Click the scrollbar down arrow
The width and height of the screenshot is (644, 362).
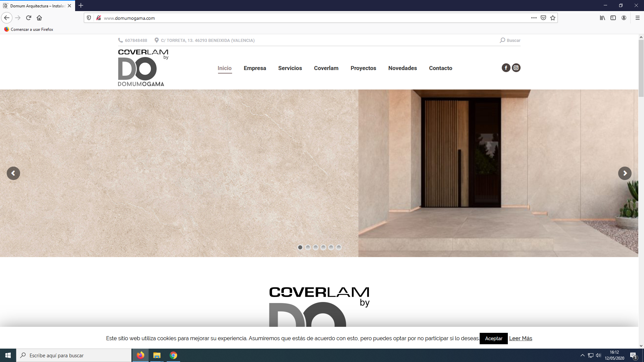tap(641, 346)
